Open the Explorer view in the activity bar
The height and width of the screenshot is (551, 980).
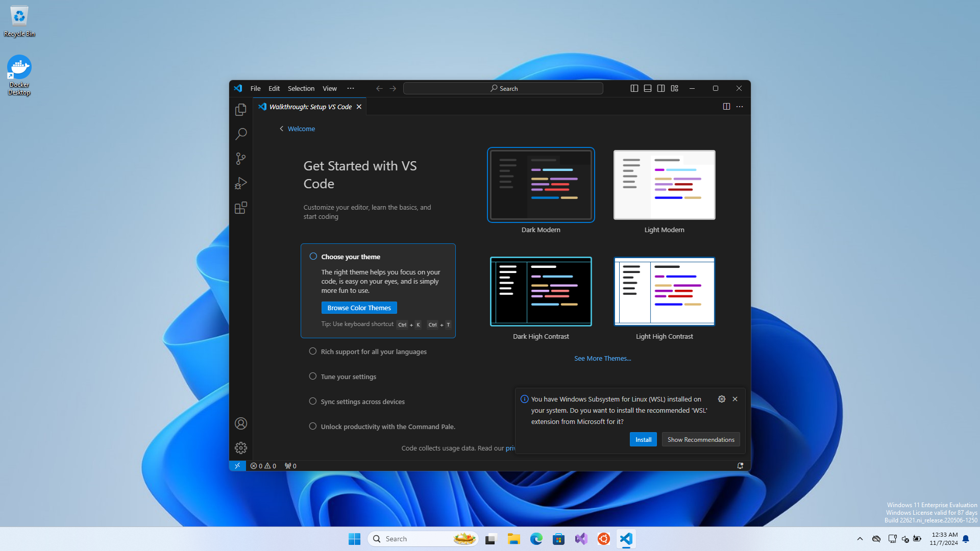coord(240,109)
